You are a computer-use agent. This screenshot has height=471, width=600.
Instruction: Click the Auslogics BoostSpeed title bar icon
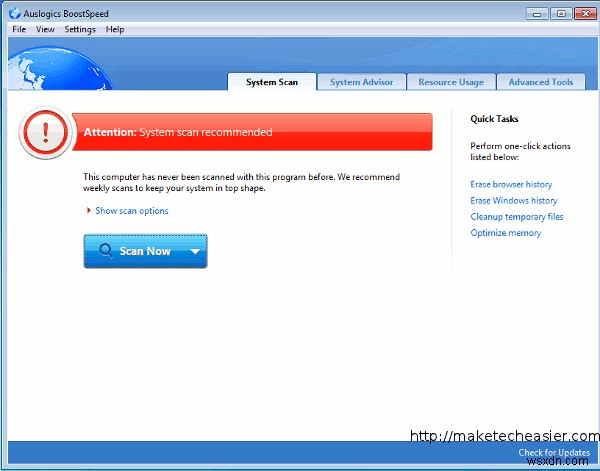15,13
